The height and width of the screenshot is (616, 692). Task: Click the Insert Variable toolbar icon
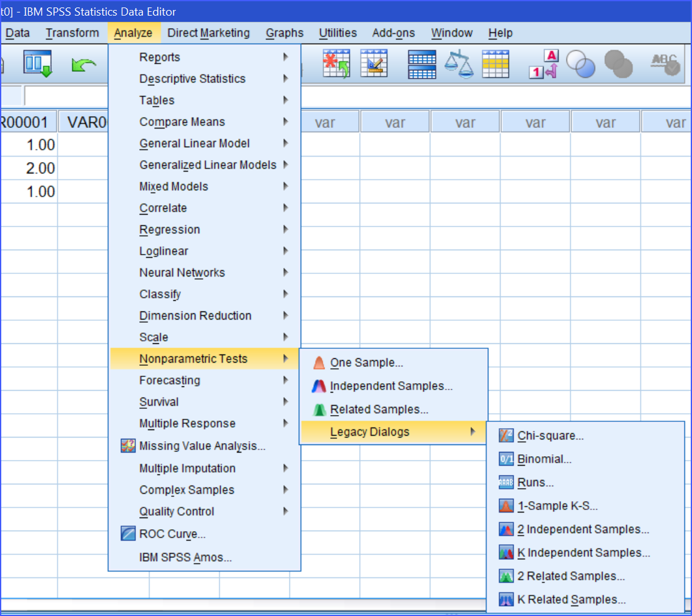374,64
